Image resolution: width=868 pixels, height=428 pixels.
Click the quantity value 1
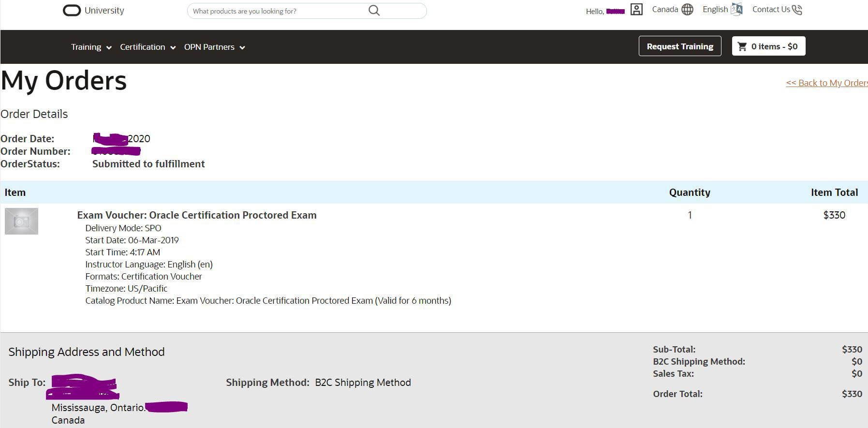click(x=690, y=215)
